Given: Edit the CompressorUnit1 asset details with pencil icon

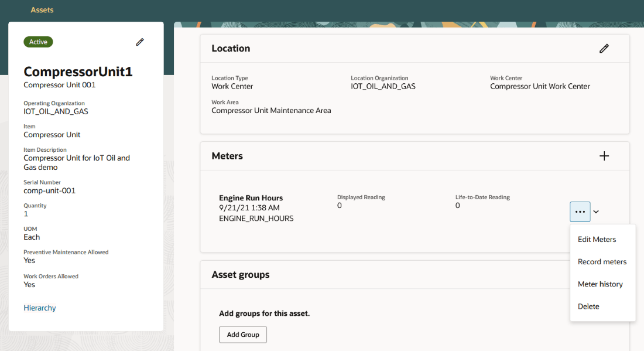Looking at the screenshot, I should (139, 42).
